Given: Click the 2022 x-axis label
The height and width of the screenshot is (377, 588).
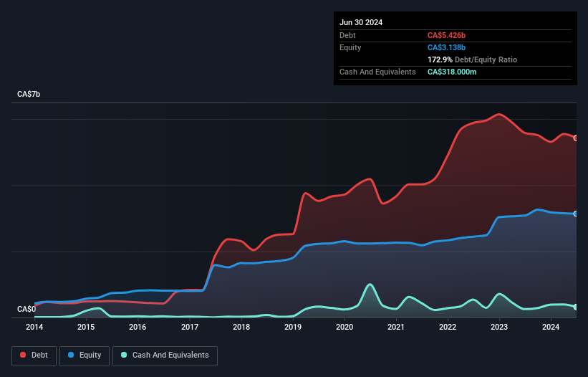Looking at the screenshot, I should (448, 327).
